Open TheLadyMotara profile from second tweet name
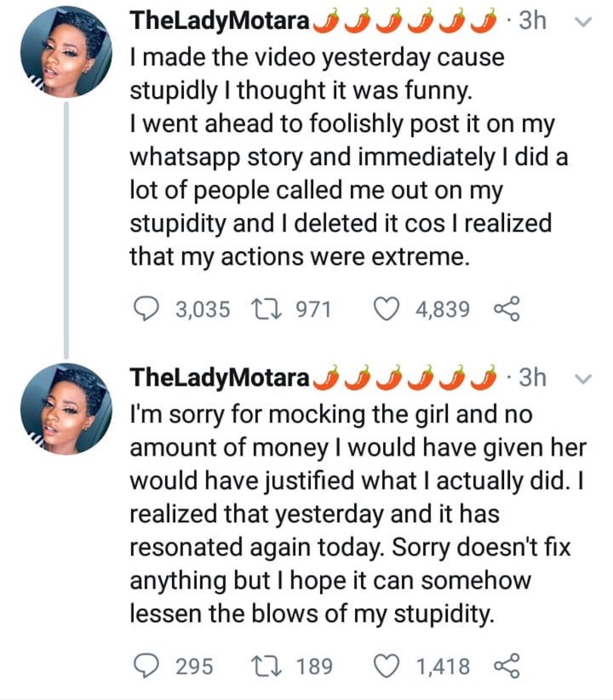This screenshot has height=700, width=613. coord(220,378)
